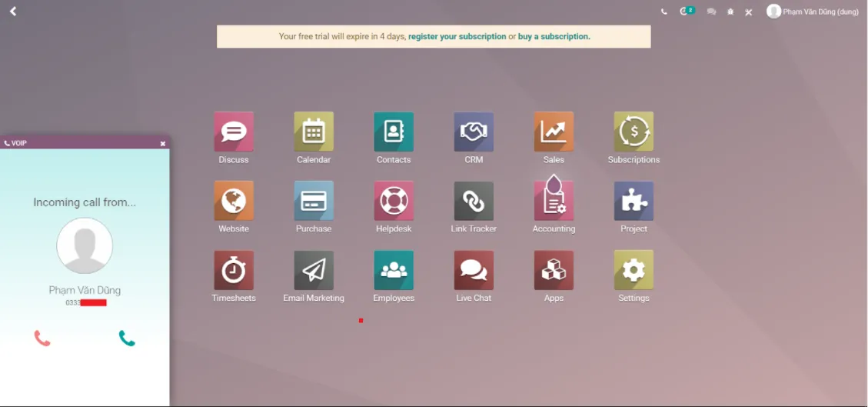Open the Helpdesk lifebuoy app
This screenshot has height=407, width=868.
point(394,201)
